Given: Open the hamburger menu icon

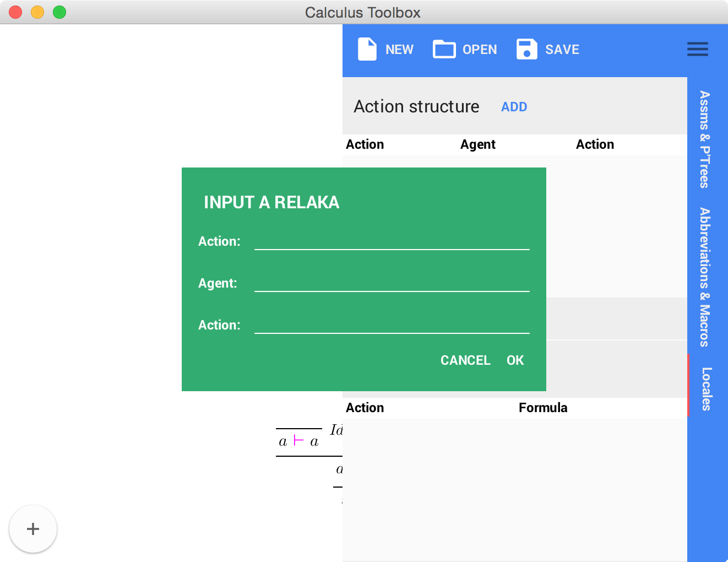Looking at the screenshot, I should tap(698, 49).
